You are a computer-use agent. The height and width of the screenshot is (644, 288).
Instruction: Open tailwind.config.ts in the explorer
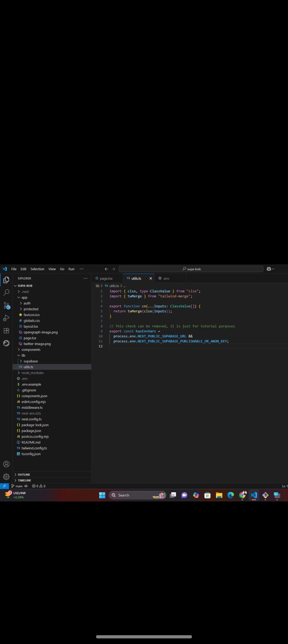(x=34, y=448)
